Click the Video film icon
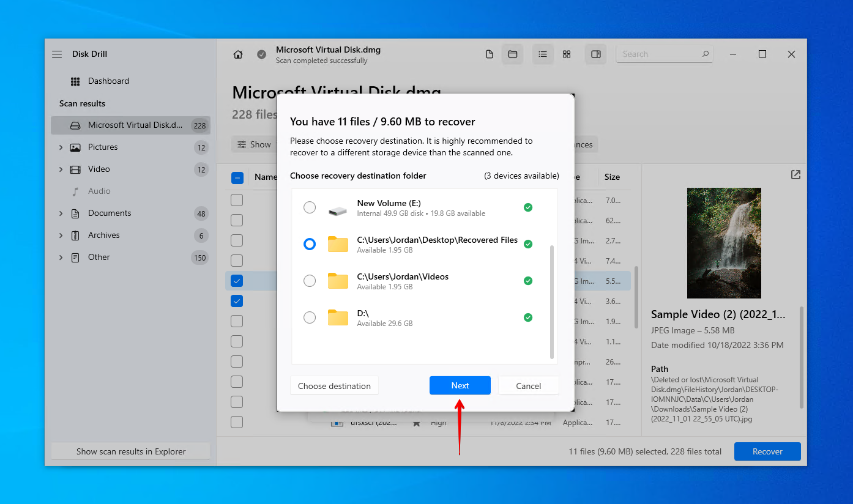This screenshot has width=853, height=504. tap(75, 169)
